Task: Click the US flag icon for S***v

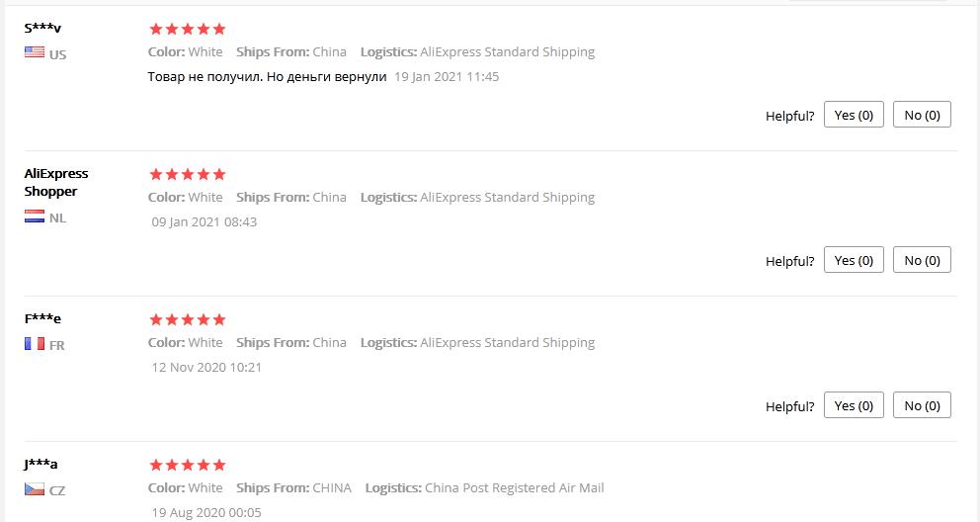Action: pos(35,52)
